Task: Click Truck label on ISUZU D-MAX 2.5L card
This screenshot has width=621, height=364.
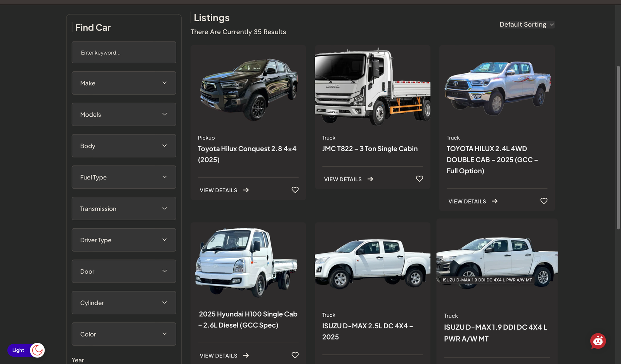Action: pos(329,315)
